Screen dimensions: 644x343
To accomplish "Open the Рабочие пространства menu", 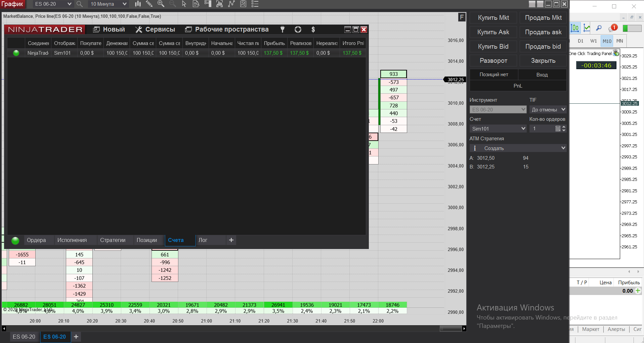I will tap(227, 30).
